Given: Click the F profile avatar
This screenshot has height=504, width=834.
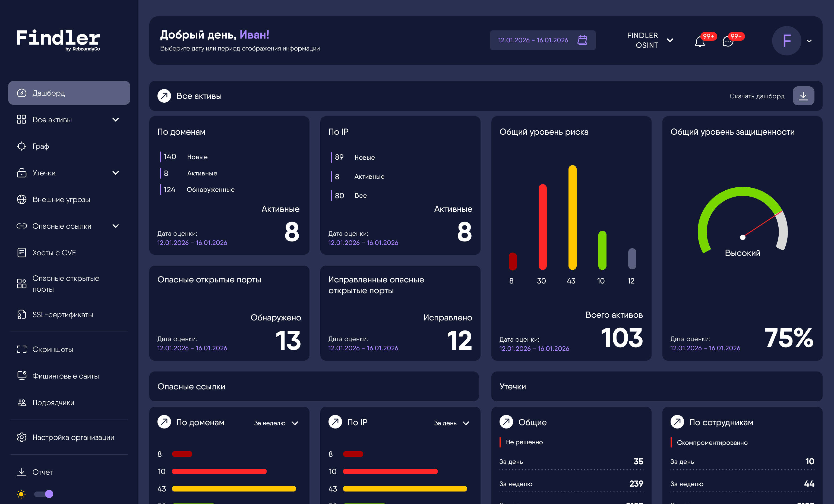Looking at the screenshot, I should click(786, 41).
